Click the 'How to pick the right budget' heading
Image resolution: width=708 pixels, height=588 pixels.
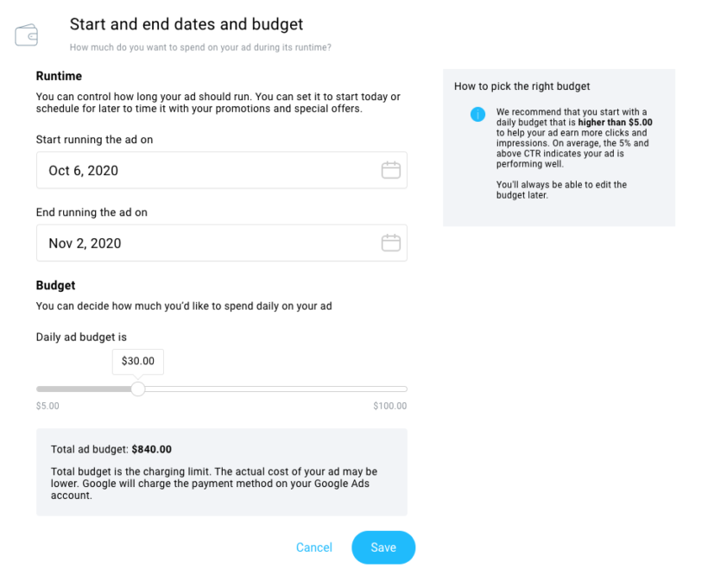click(x=522, y=86)
